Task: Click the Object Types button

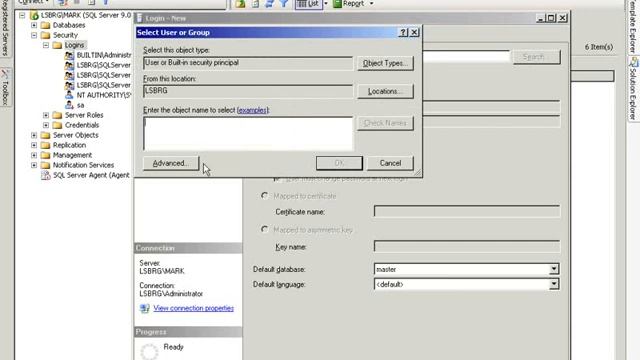Action: tap(385, 63)
